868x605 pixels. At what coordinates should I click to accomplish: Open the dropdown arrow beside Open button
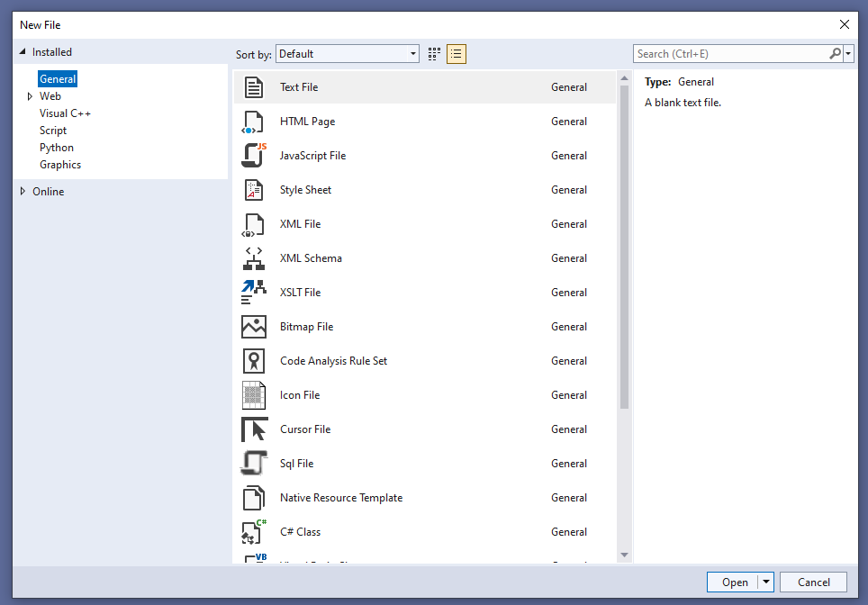pyautogui.click(x=765, y=582)
